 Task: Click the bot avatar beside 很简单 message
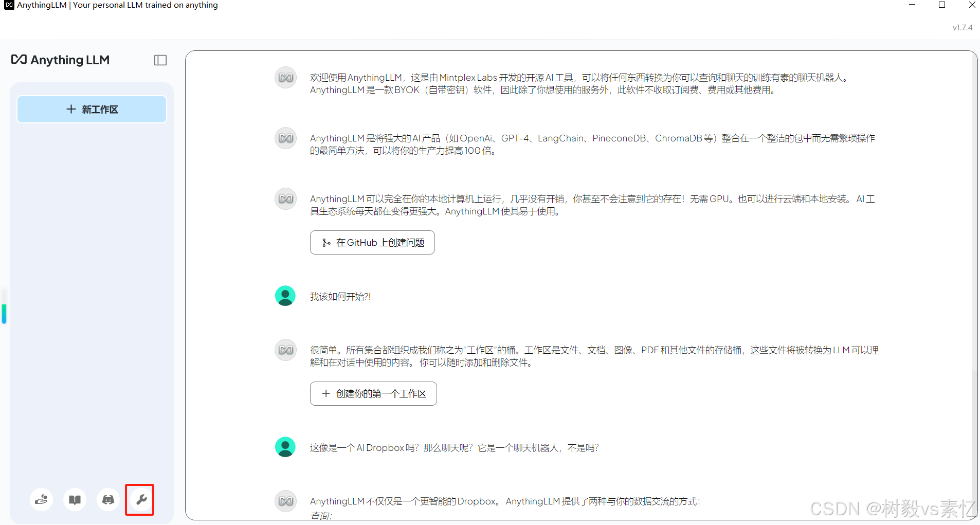click(285, 350)
